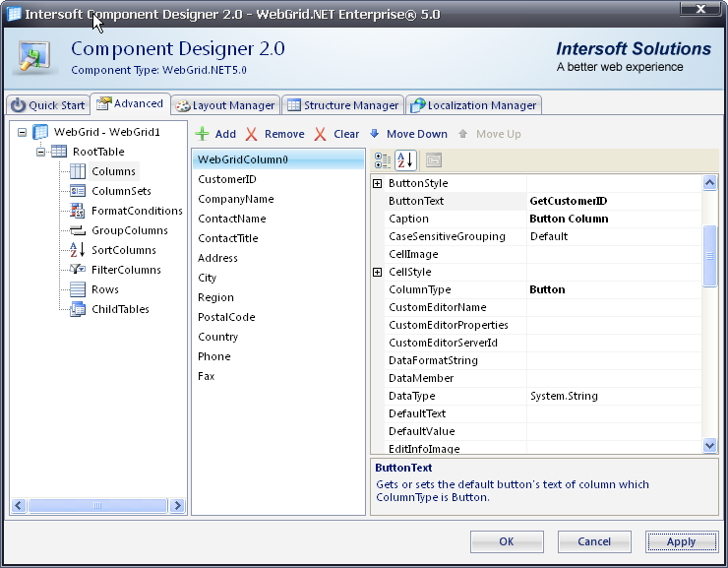728x568 pixels.
Task: Open Property Pages icon in property grid
Action: click(434, 160)
